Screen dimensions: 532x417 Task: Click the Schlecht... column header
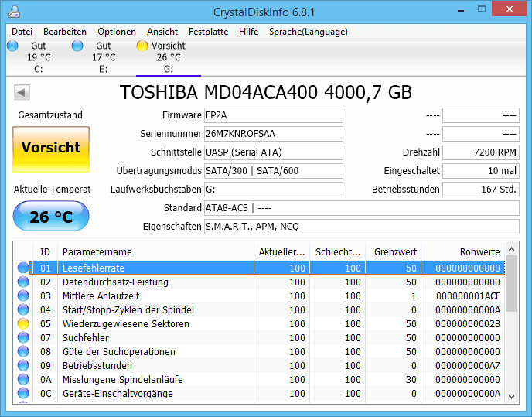[x=338, y=251]
